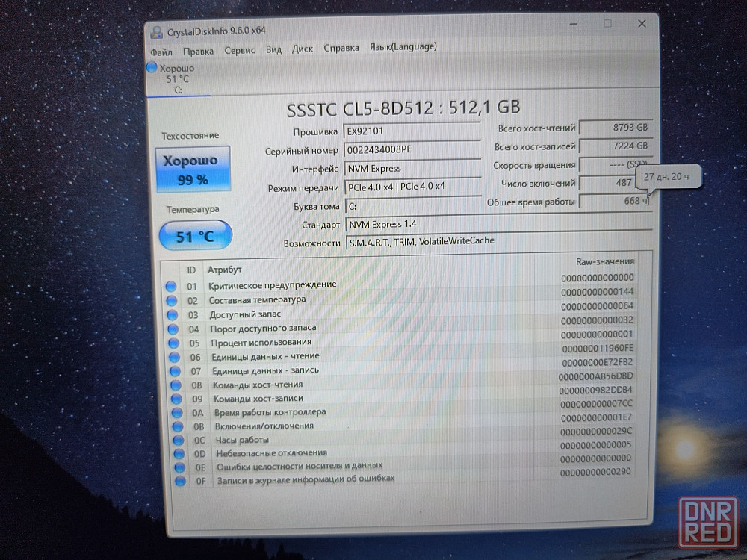
Task: Click the serial number field 0022434008PE
Action: (411, 149)
